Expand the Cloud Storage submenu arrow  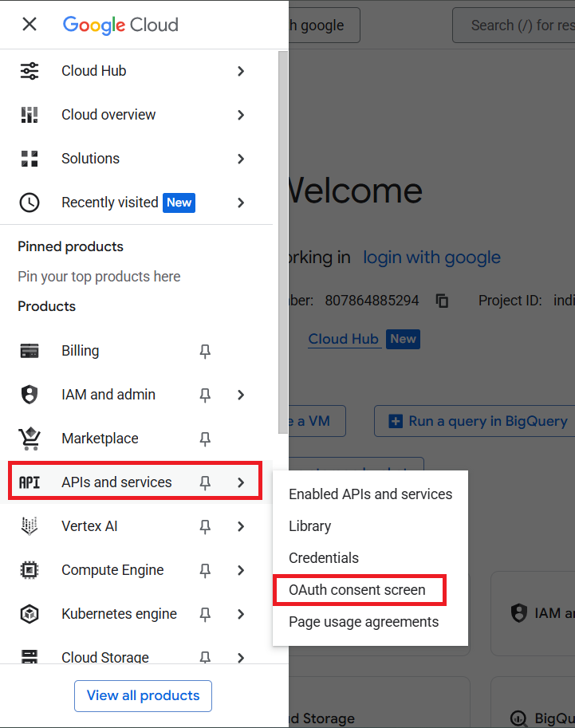coord(241,657)
